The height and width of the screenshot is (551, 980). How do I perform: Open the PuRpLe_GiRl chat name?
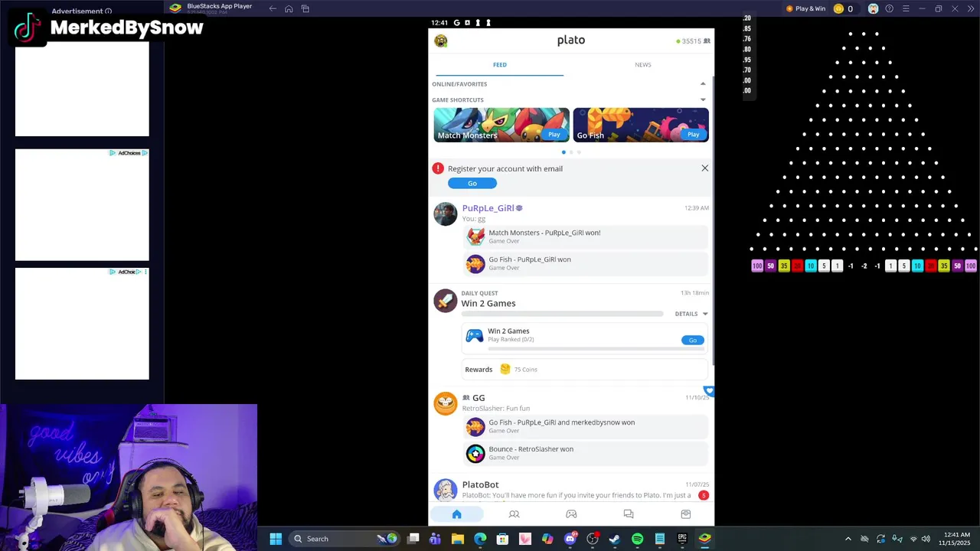(x=488, y=208)
